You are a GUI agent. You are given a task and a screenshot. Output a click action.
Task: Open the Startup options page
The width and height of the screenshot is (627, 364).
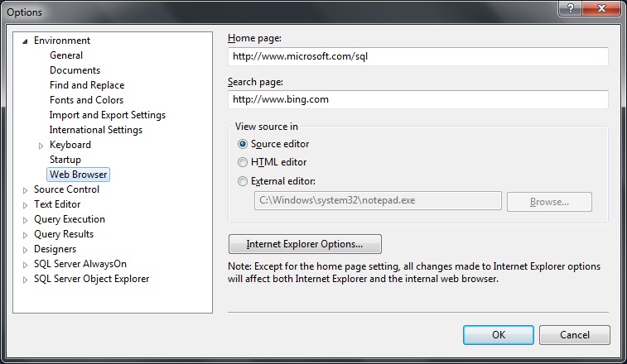click(65, 160)
